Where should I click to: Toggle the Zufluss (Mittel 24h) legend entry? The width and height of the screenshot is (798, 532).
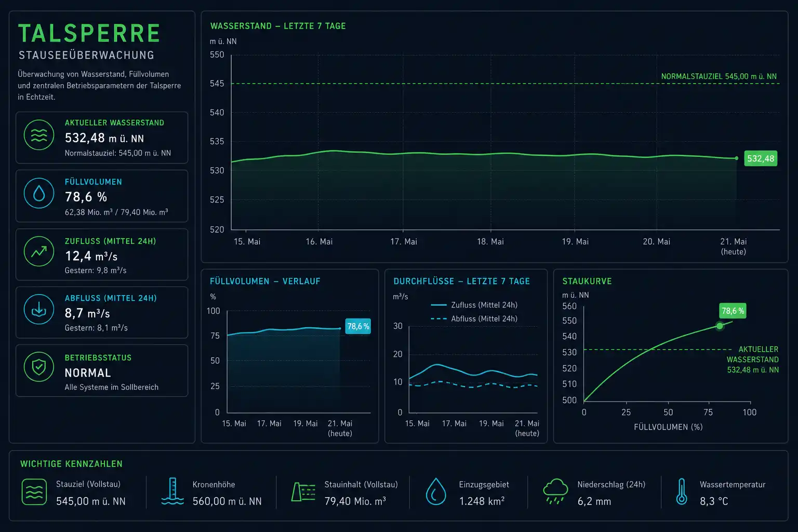click(474, 305)
